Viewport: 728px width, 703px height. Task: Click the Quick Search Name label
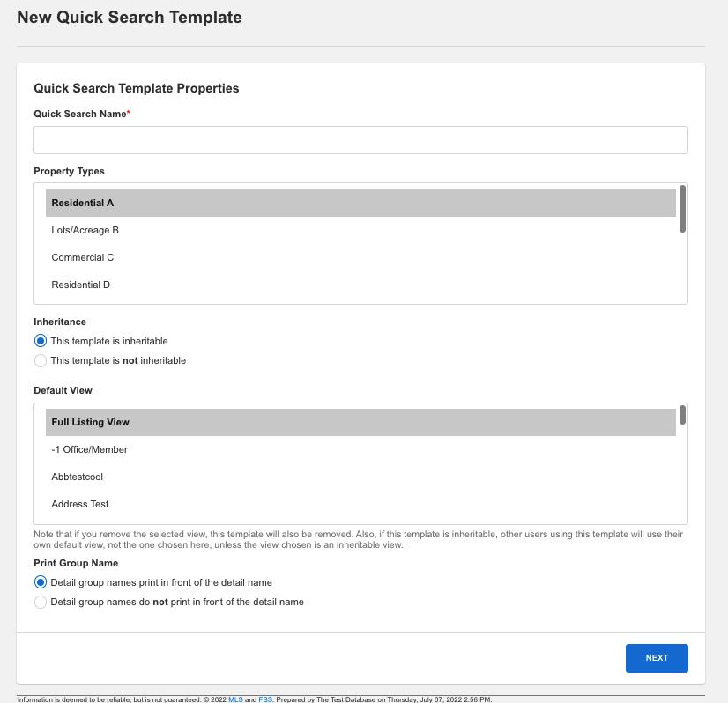click(x=78, y=114)
